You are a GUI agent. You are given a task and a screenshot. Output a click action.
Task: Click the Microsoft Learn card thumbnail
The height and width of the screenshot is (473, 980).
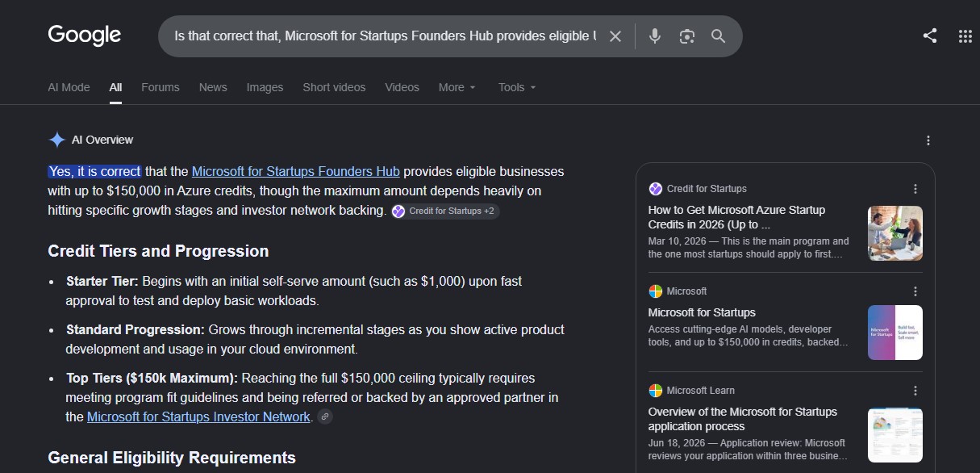(895, 435)
